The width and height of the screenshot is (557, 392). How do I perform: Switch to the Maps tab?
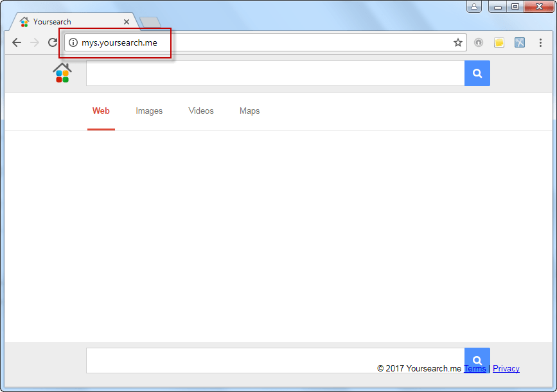pos(250,111)
